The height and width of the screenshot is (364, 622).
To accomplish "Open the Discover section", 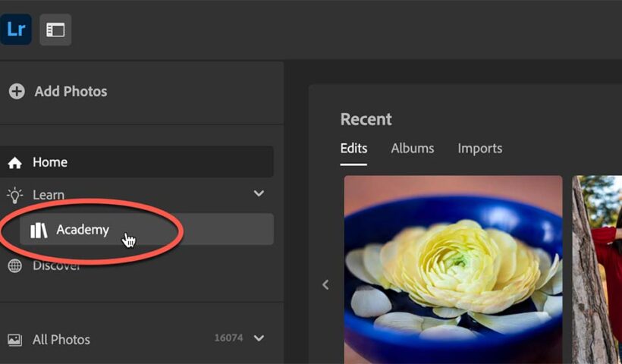I will click(56, 266).
